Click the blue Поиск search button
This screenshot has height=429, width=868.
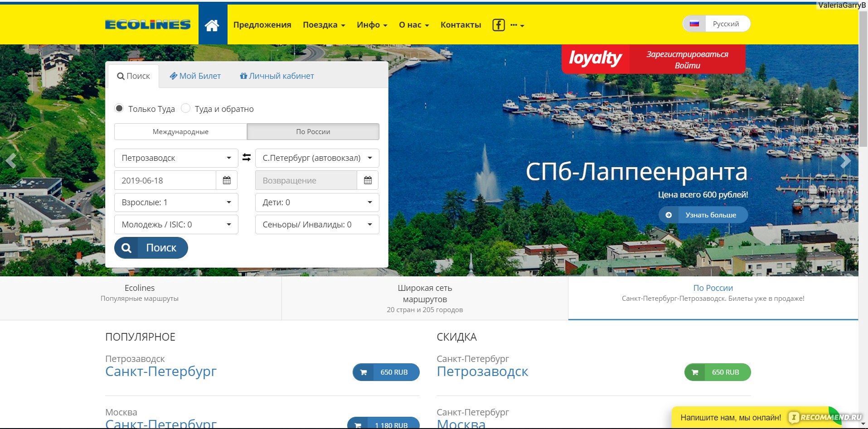(x=151, y=248)
